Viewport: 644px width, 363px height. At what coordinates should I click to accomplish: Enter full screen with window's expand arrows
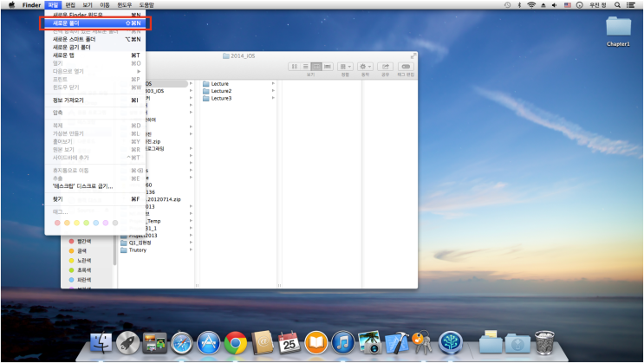coord(413,55)
